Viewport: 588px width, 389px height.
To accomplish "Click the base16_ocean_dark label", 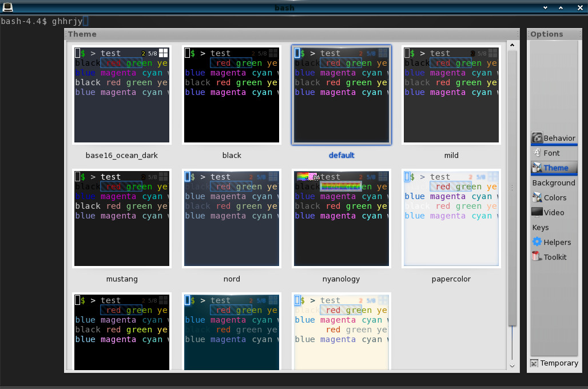I will click(x=121, y=155).
